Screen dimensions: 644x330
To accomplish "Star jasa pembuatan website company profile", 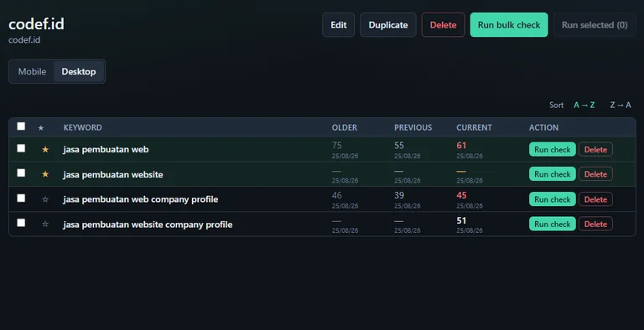I will [45, 224].
